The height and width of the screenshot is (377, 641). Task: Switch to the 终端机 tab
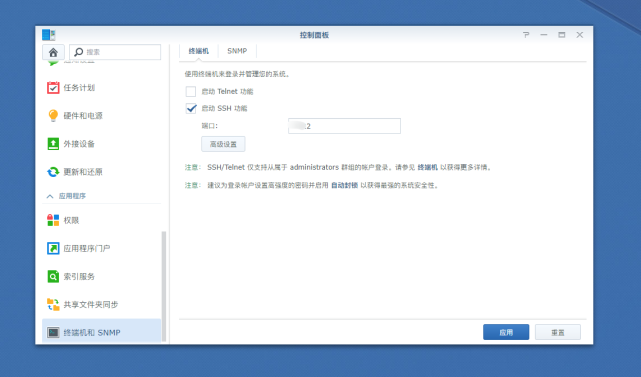(199, 51)
